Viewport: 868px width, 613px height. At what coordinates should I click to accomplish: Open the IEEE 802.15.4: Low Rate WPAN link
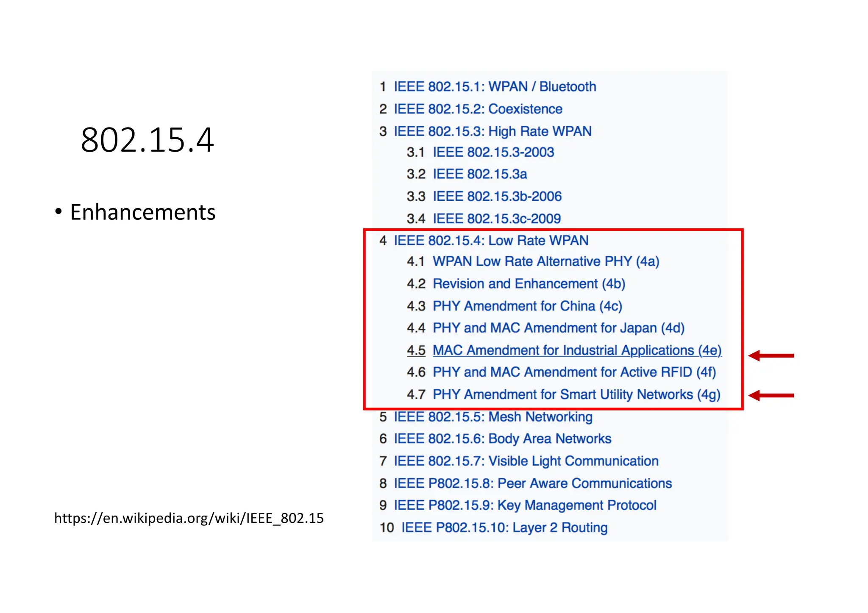(491, 241)
